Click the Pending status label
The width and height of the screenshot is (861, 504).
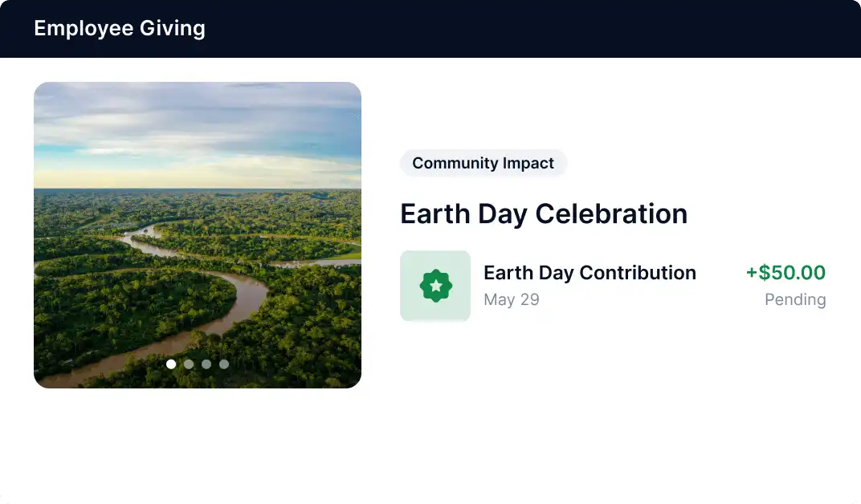pyautogui.click(x=794, y=299)
